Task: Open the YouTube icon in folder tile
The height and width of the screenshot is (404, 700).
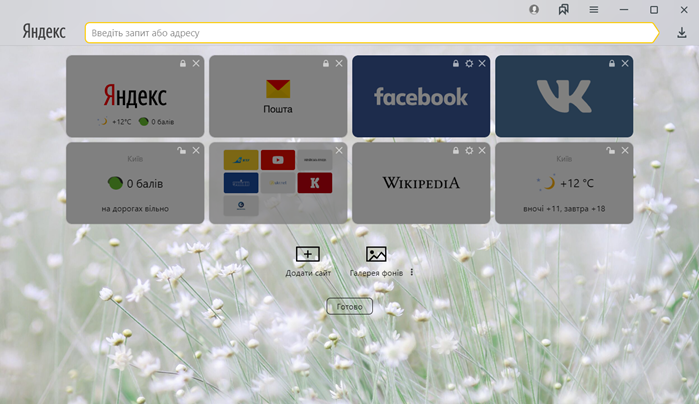Action: coord(278,160)
